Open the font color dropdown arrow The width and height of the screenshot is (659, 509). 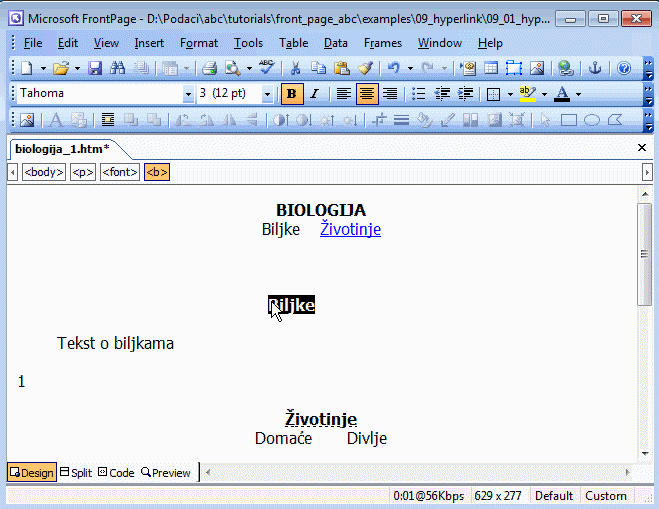(578, 94)
